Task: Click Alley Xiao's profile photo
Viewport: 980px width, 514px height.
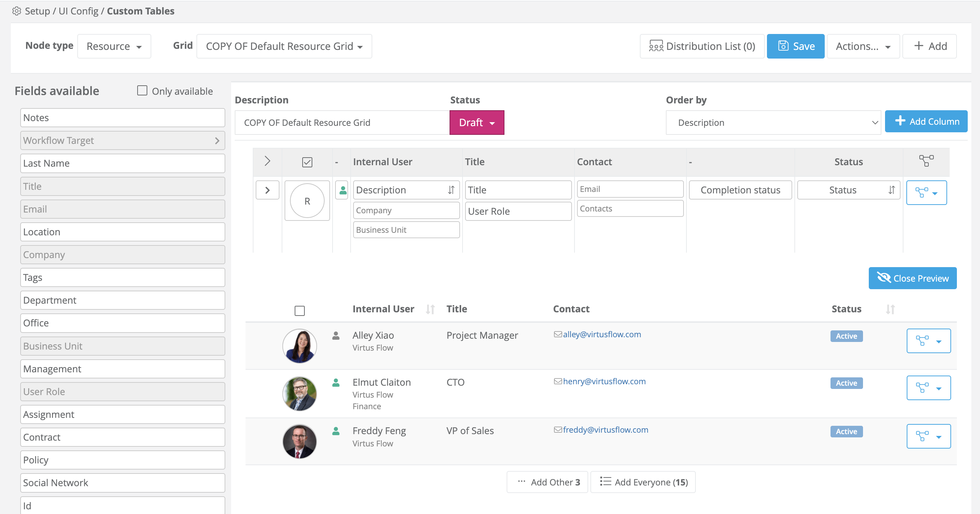Action: (x=299, y=346)
